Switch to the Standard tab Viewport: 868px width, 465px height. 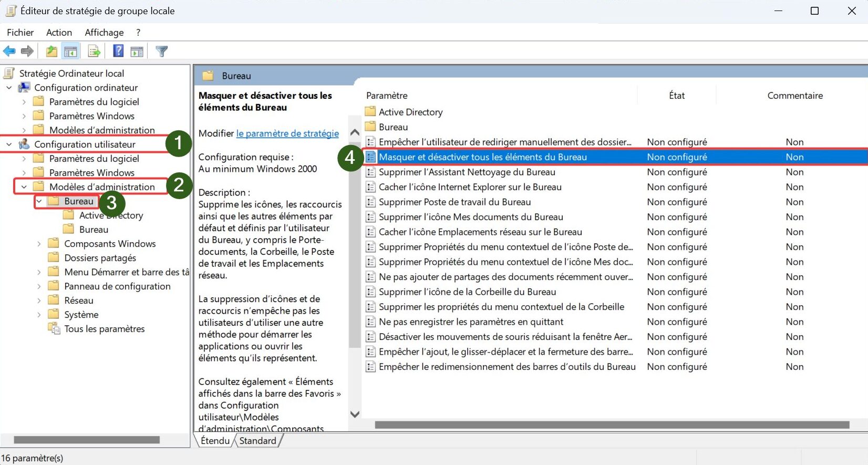pos(257,441)
